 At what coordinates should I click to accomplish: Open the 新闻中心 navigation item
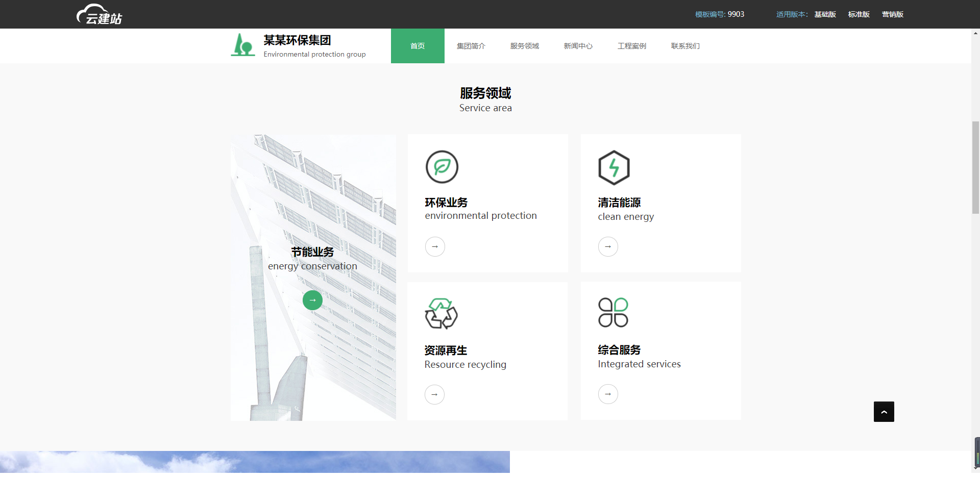click(578, 46)
